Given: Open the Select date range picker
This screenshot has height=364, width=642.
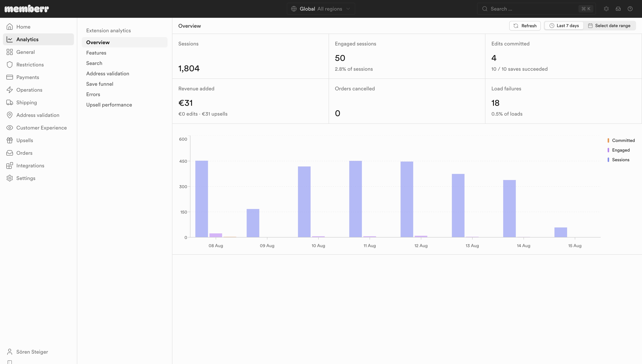Looking at the screenshot, I should pyautogui.click(x=609, y=25).
